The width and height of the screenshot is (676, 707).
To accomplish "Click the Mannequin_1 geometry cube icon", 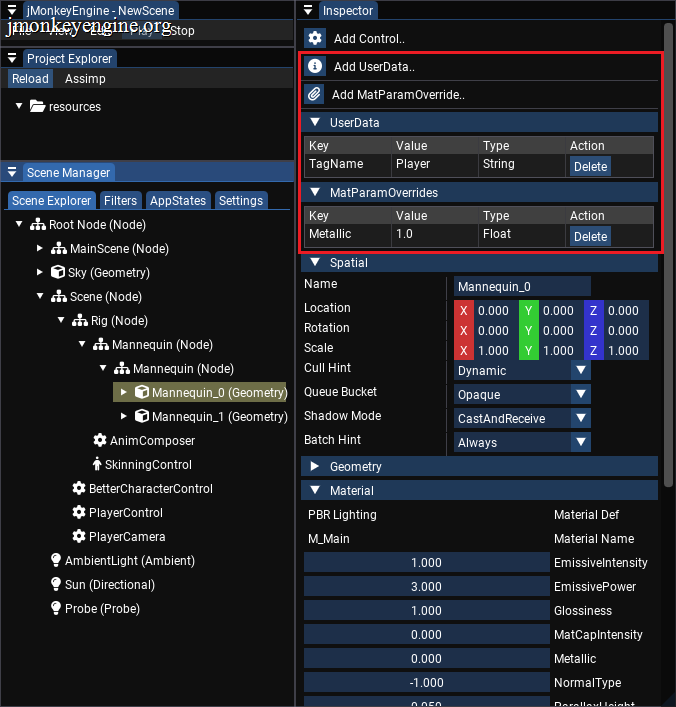I will pyautogui.click(x=142, y=416).
